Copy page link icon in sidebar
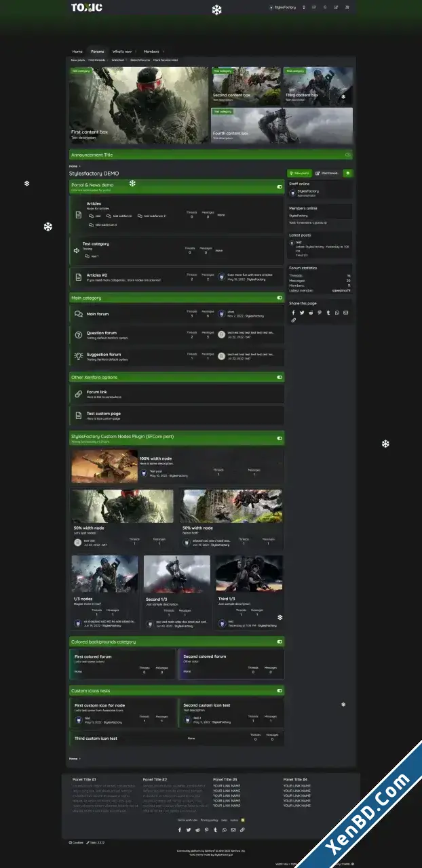 [293, 320]
